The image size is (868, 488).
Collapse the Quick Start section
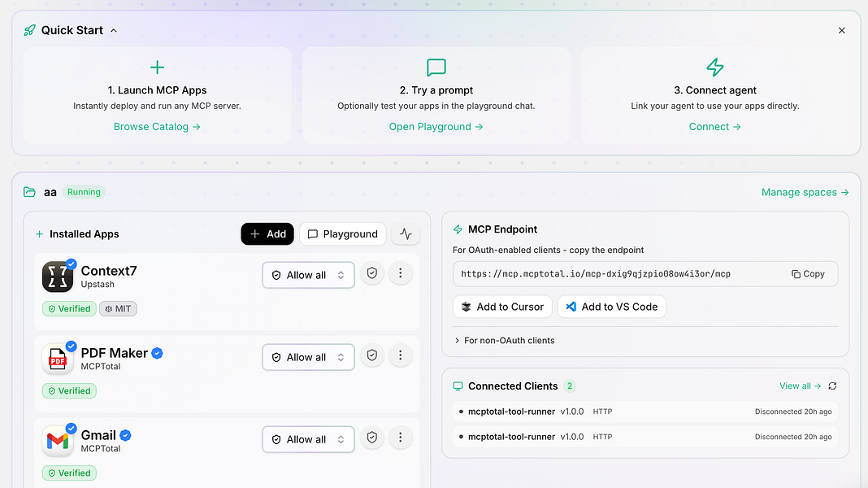(114, 31)
